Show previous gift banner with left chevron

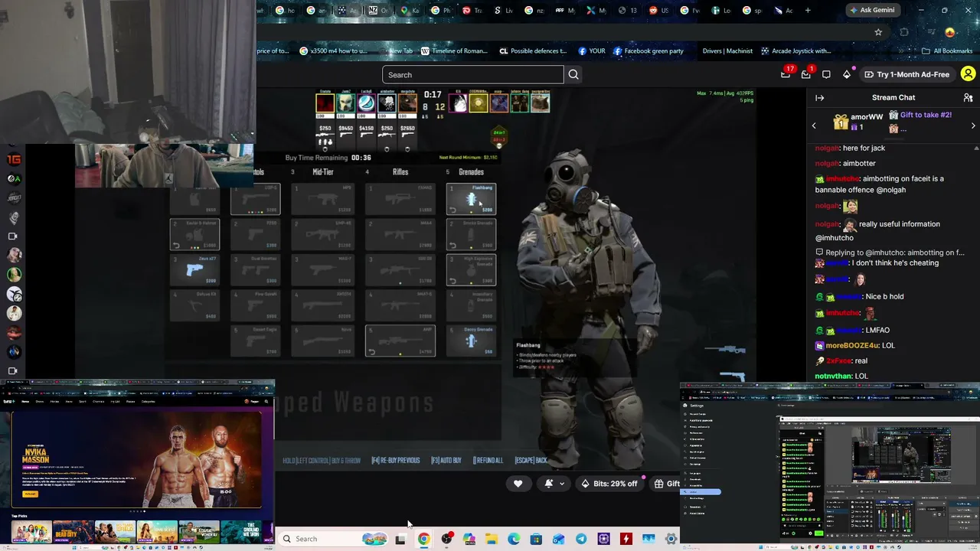point(814,126)
